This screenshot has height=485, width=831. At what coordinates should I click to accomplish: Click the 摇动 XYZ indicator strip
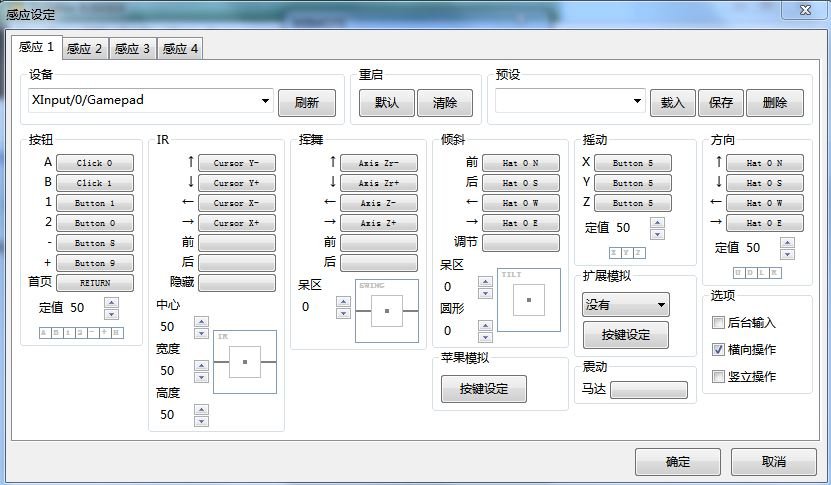[x=627, y=252]
